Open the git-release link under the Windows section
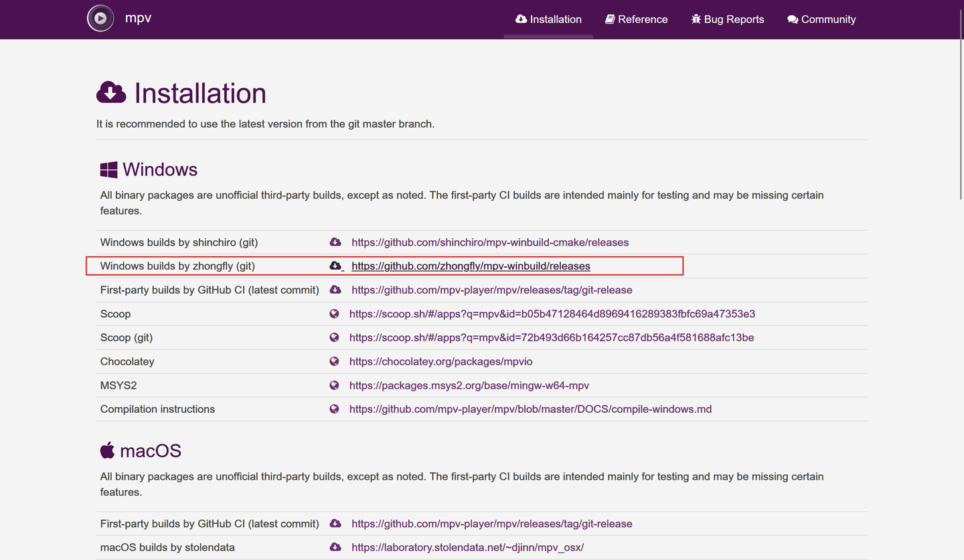Viewport: 964px width, 560px height. click(x=492, y=290)
